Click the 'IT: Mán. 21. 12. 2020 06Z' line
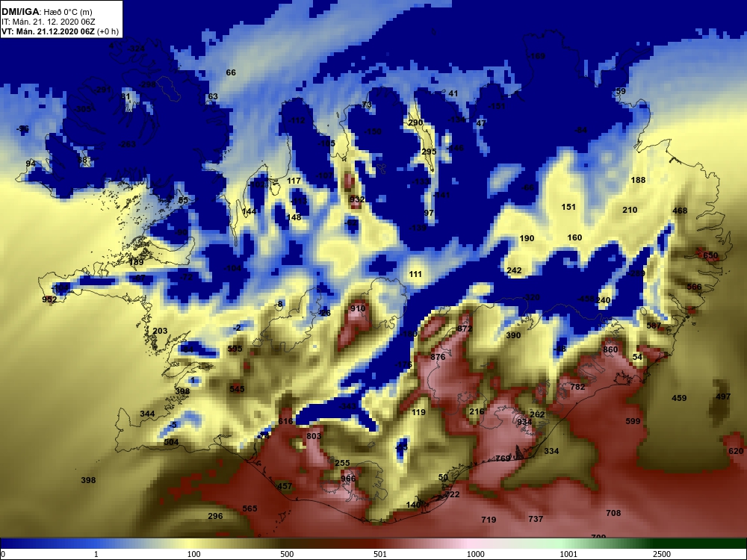 tap(48, 22)
